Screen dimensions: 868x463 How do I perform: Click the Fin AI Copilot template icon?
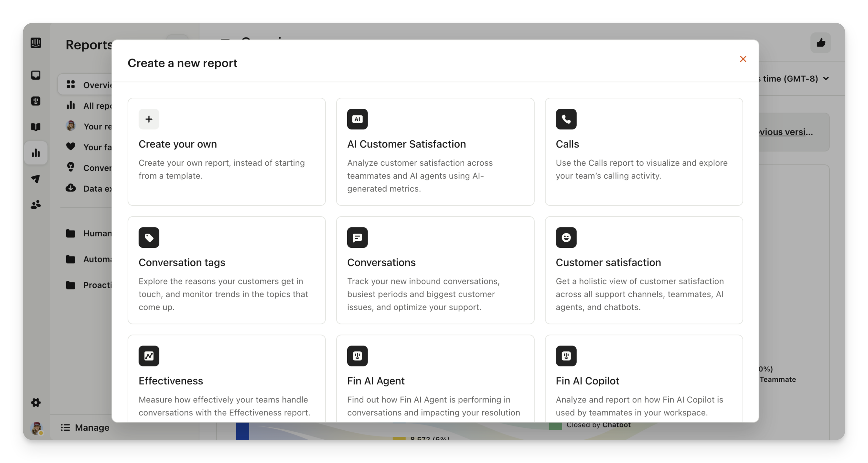tap(566, 356)
